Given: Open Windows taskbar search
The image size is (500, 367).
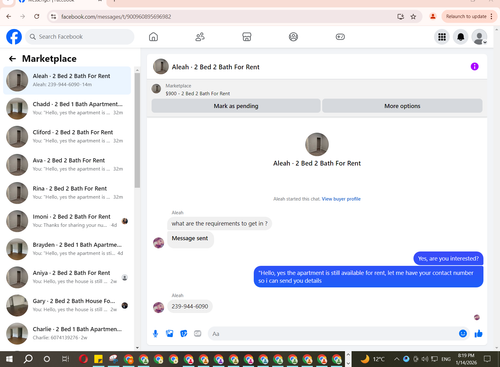Looking at the screenshot, I should coord(28,359).
